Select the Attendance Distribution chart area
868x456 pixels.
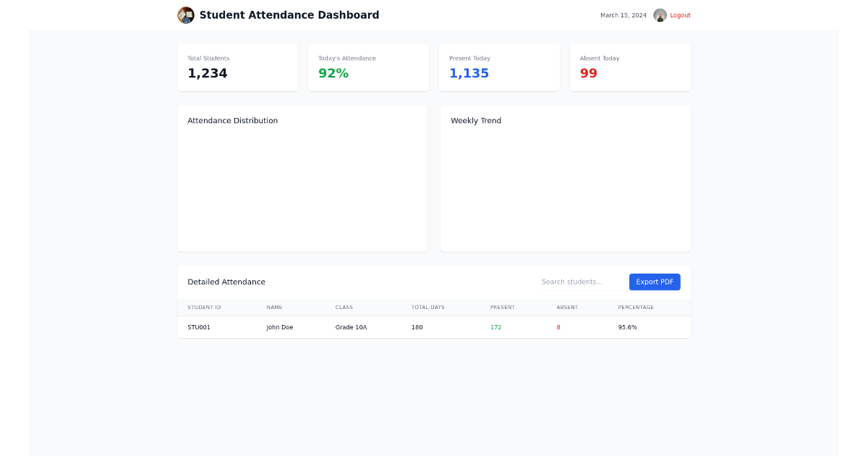302,185
